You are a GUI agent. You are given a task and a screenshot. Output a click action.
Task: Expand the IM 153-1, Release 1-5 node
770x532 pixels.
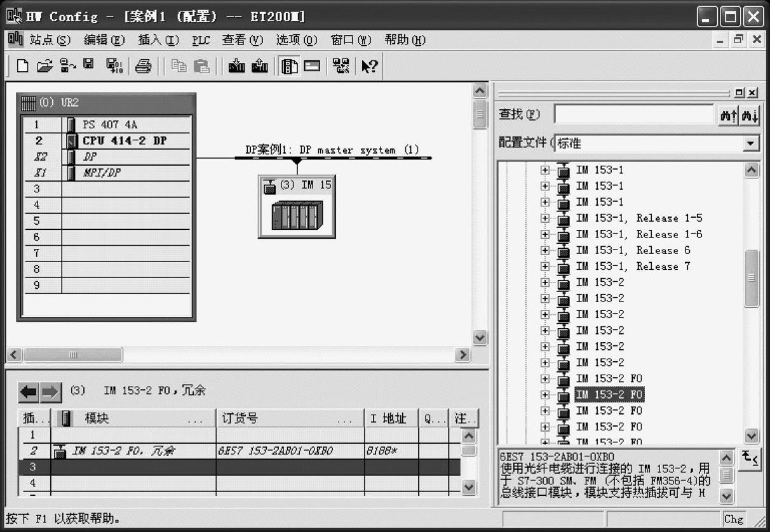click(x=544, y=218)
